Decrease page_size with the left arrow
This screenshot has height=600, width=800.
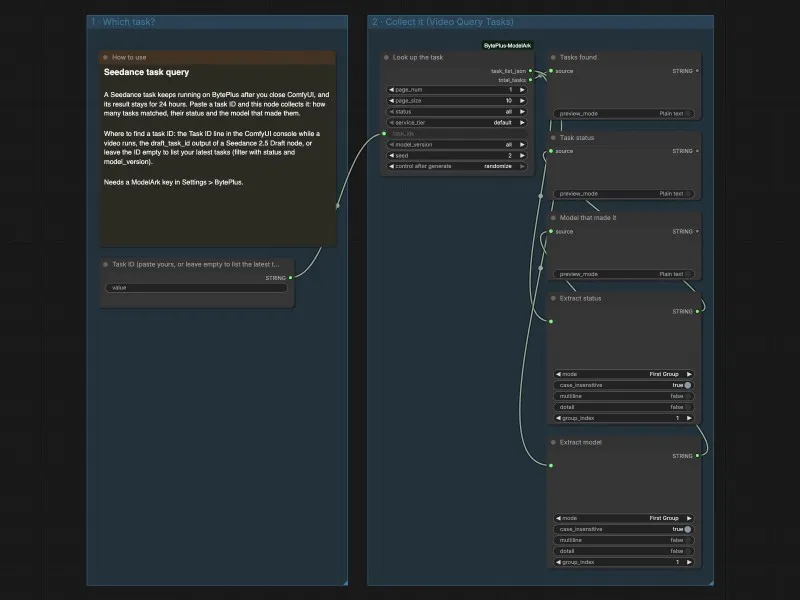391,101
